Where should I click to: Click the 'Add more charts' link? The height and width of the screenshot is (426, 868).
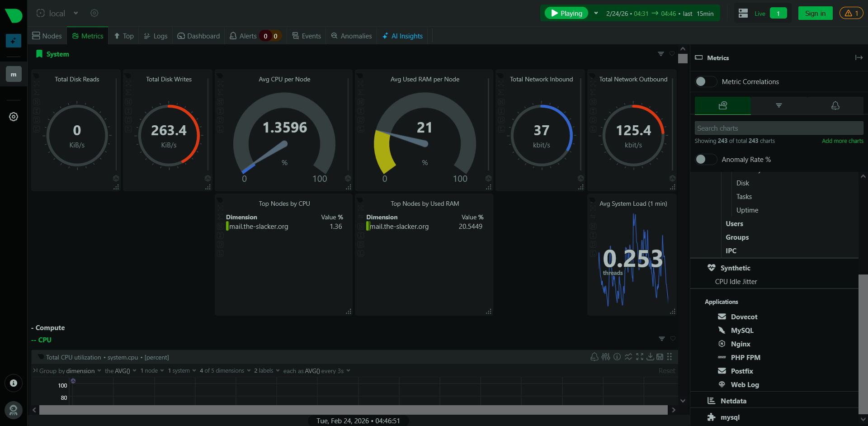pyautogui.click(x=842, y=141)
